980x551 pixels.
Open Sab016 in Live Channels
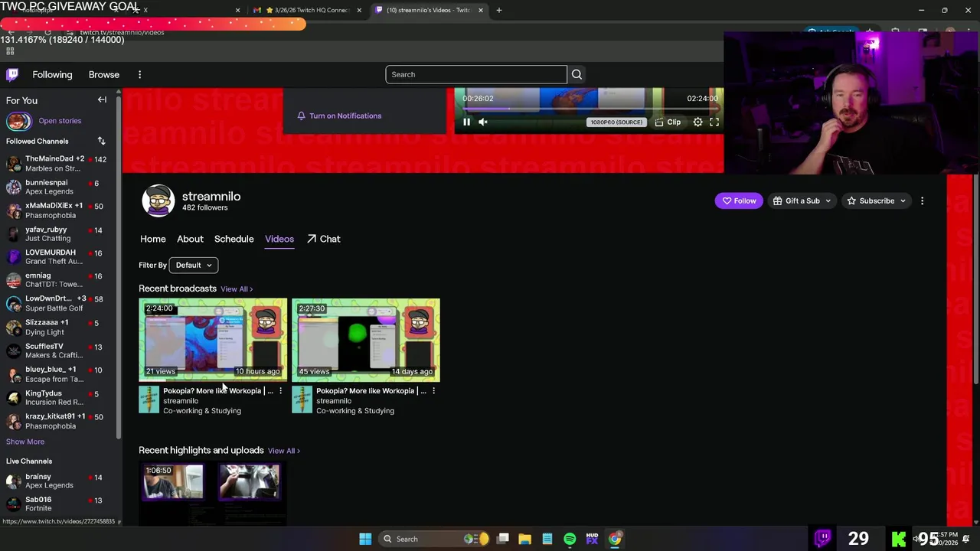(59, 504)
